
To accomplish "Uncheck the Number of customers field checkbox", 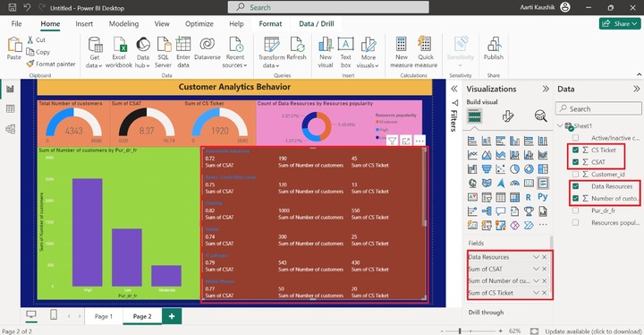I will 575,198.
